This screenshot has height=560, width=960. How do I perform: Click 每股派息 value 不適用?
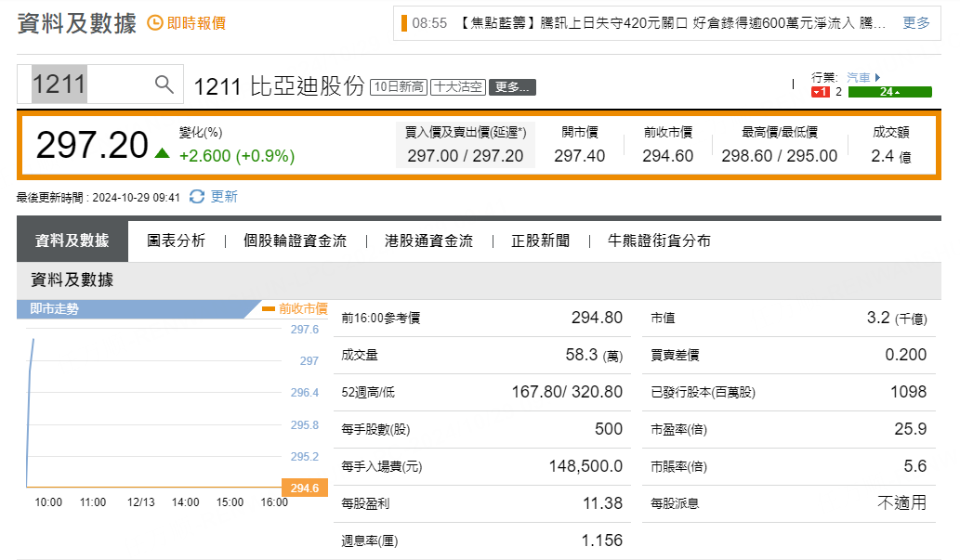[901, 503]
